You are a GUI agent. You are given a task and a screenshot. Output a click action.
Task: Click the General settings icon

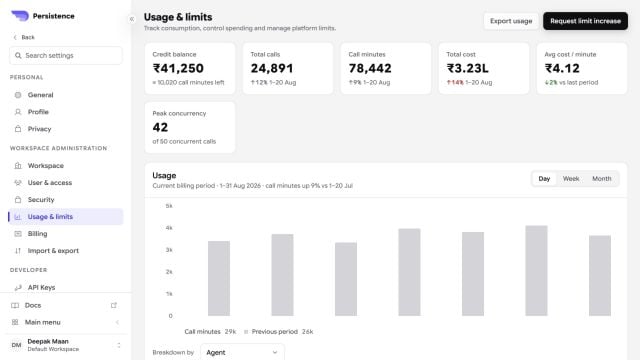click(x=18, y=95)
